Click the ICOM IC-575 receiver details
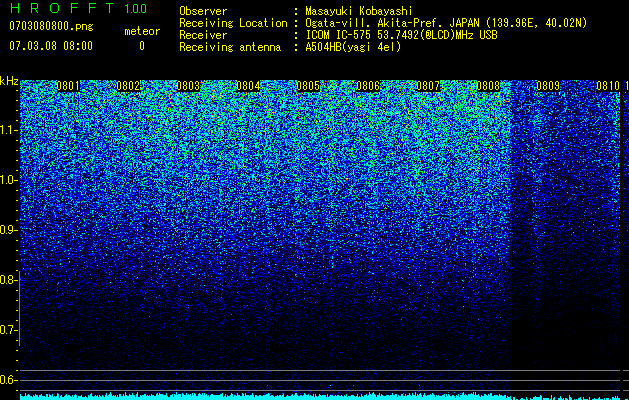Image resolution: width=629 pixels, height=400 pixels. coord(401,35)
